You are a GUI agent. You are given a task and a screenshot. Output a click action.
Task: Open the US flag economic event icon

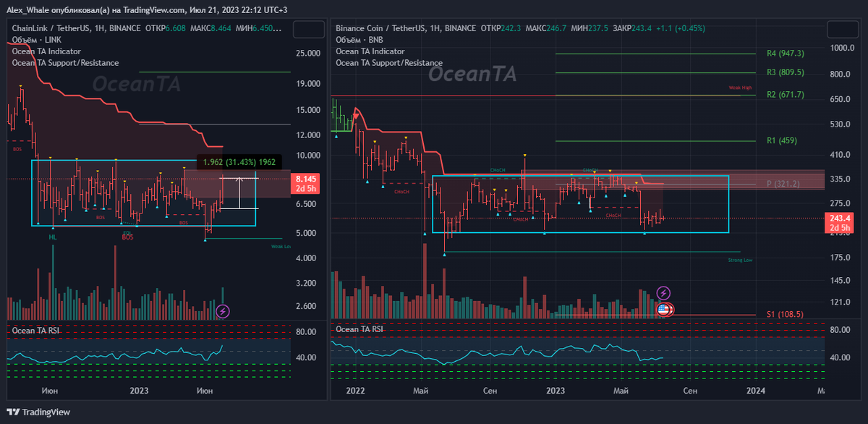665,310
